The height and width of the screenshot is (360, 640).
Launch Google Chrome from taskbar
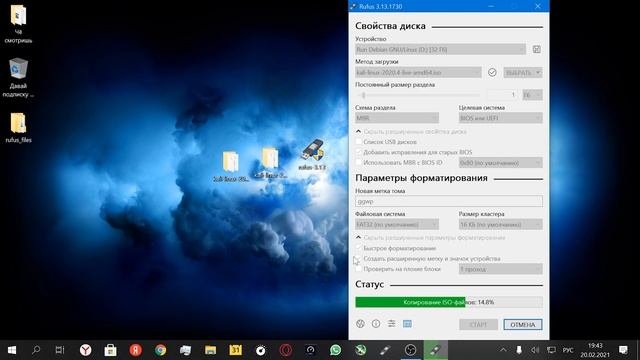point(160,350)
